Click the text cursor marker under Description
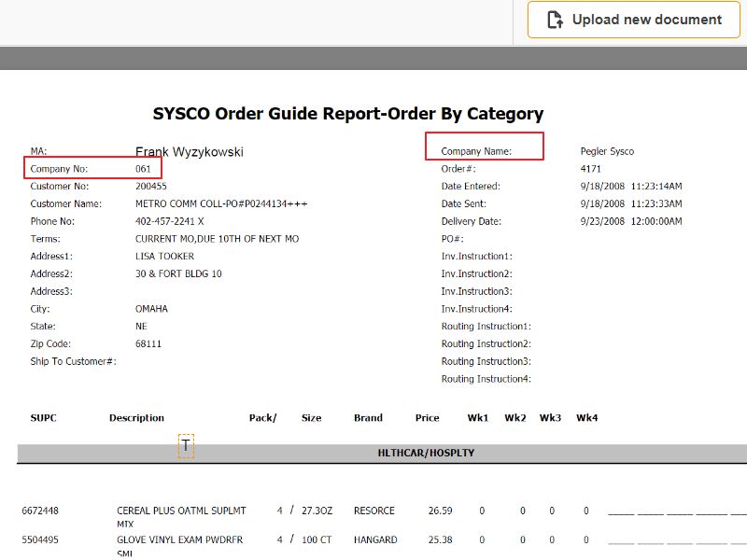Viewport: 747px width, 560px height. coord(186,446)
